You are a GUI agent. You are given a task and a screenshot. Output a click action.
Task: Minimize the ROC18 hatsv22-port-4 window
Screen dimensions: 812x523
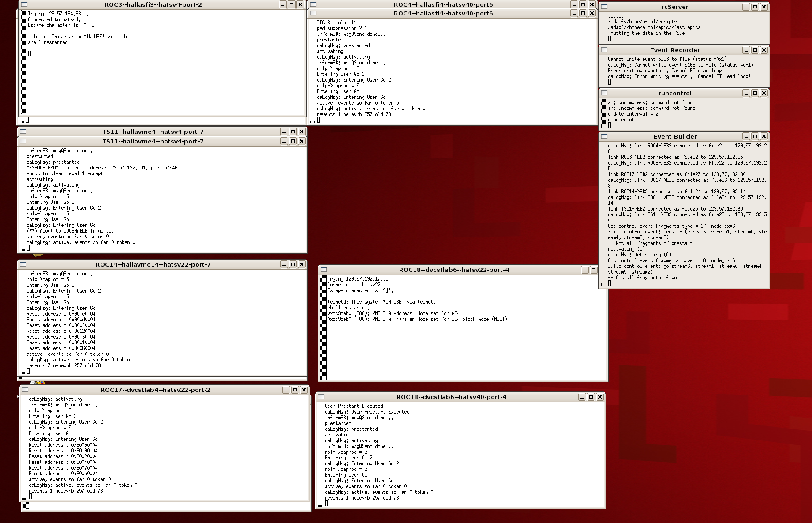point(585,270)
